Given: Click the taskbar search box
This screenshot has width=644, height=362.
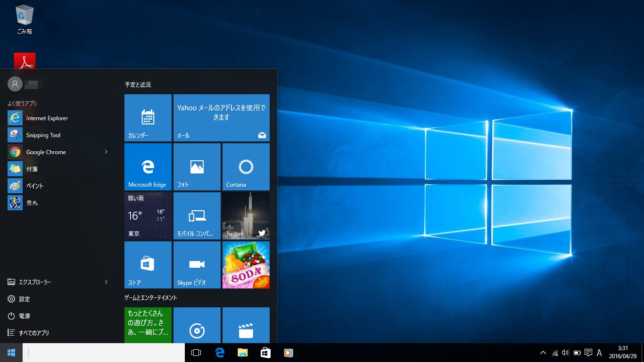Looking at the screenshot, I should (x=104, y=353).
